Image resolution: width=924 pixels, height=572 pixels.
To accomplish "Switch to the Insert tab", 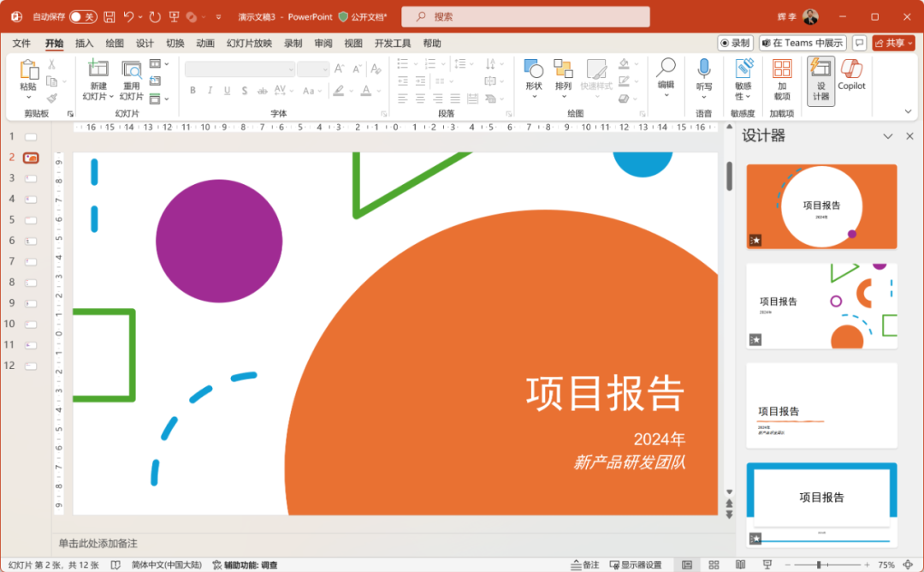I will 84,43.
